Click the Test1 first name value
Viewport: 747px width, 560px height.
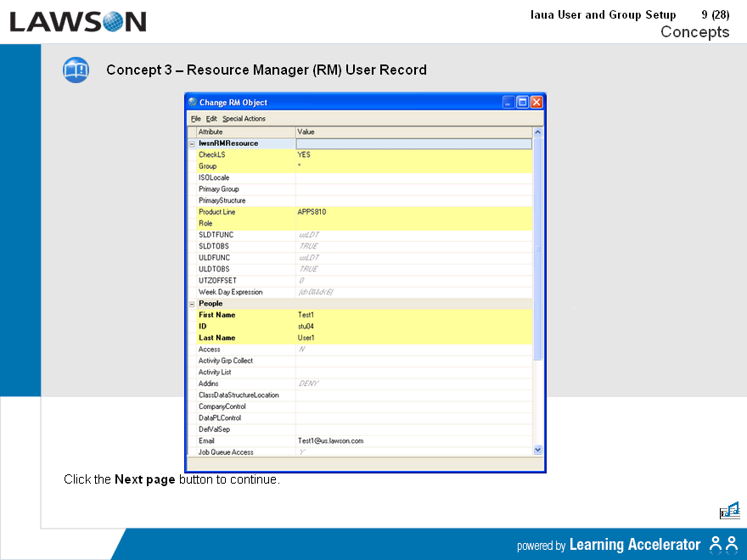coord(306,315)
